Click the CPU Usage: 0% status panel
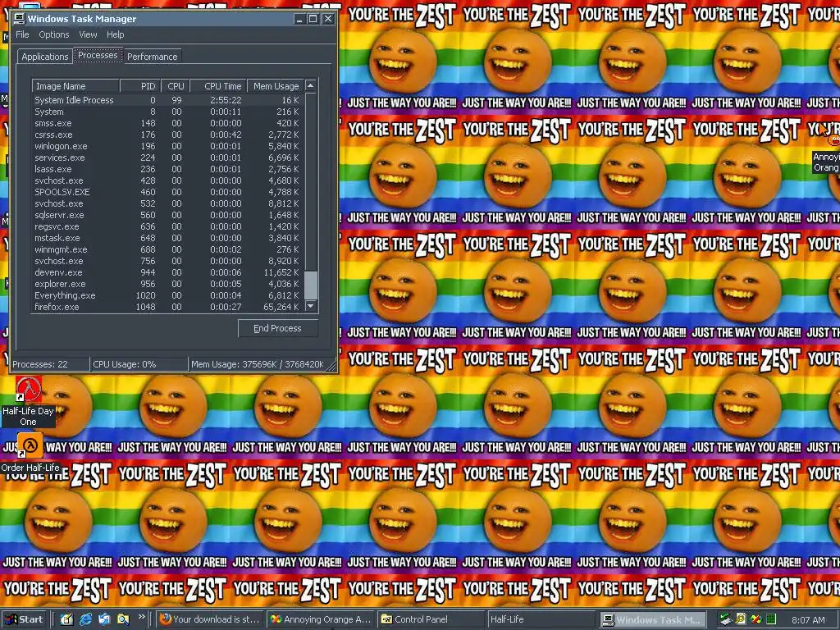840x630 pixels. point(139,364)
